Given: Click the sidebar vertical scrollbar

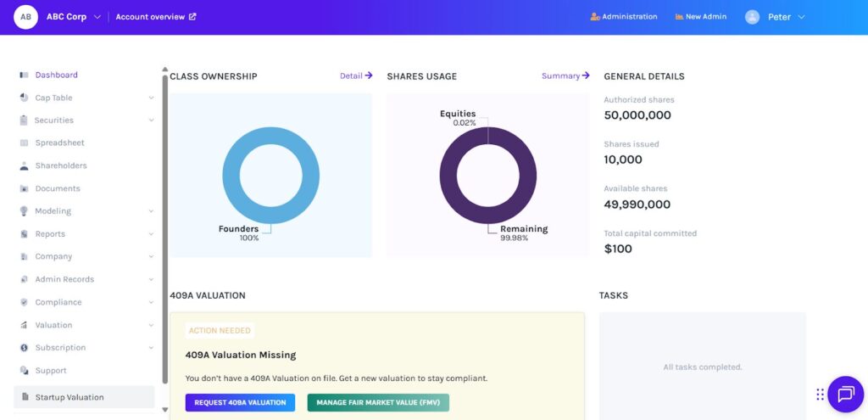Looking at the screenshot, I should pos(164,229).
